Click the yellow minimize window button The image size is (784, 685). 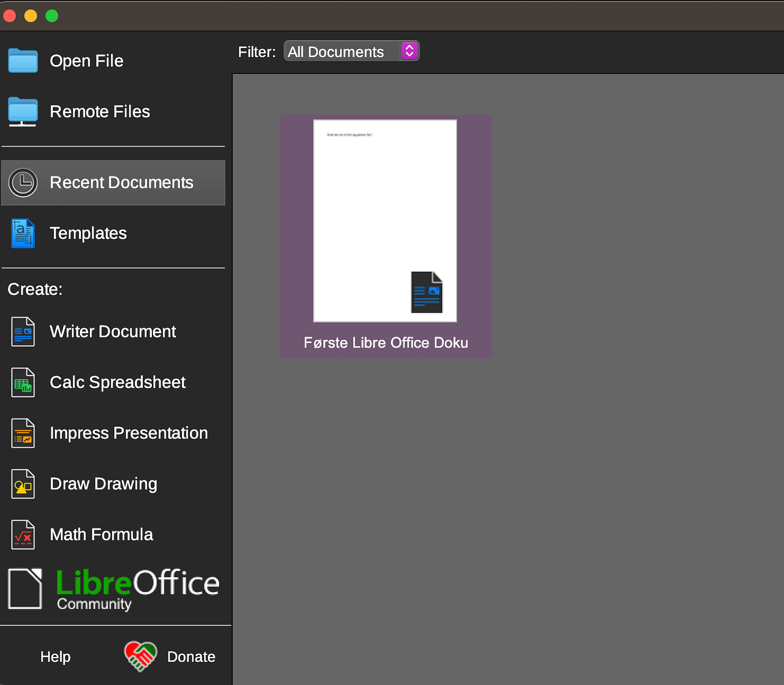tap(31, 16)
